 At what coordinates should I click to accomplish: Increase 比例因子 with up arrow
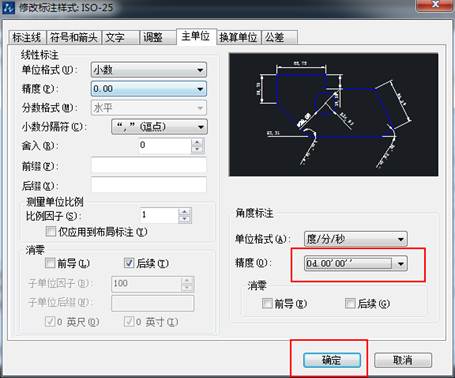185,212
